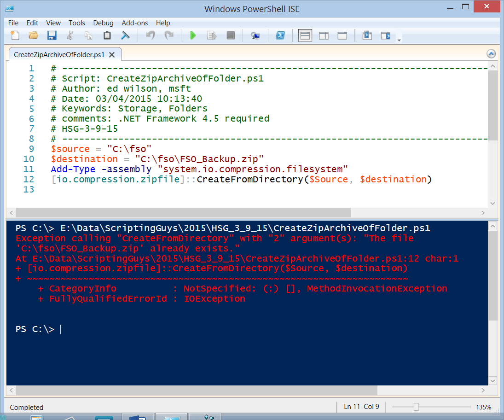504x420 pixels.
Task: Open the Help menu
Action: coord(163,23)
